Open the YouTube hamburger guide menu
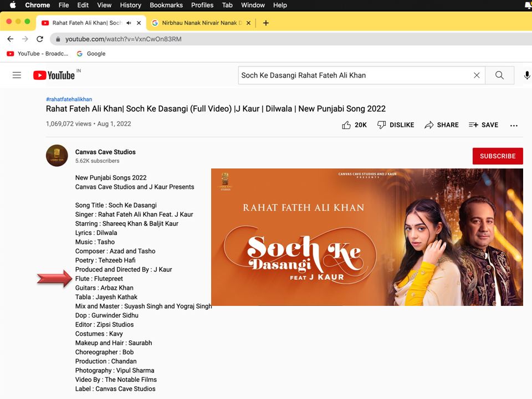The image size is (532, 399). click(x=17, y=75)
